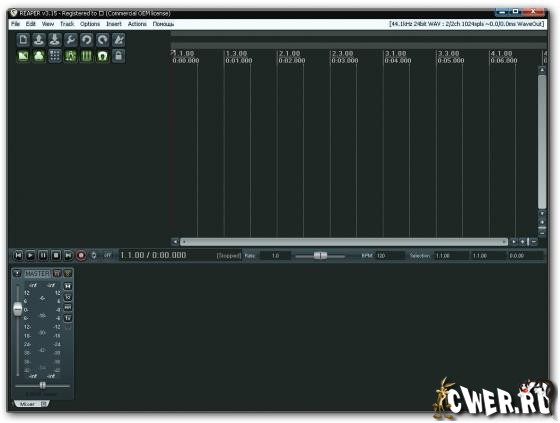
Task: Click the audio device status text
Action: pyautogui.click(x=467, y=24)
